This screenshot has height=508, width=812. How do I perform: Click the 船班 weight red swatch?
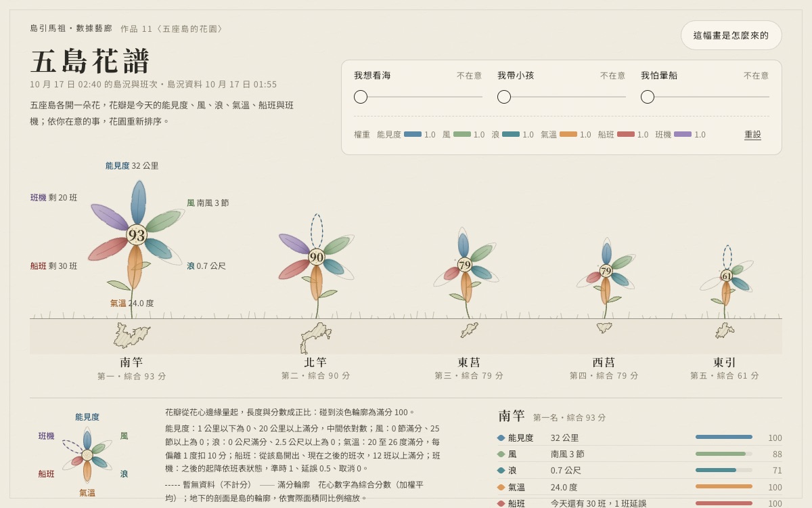click(626, 134)
